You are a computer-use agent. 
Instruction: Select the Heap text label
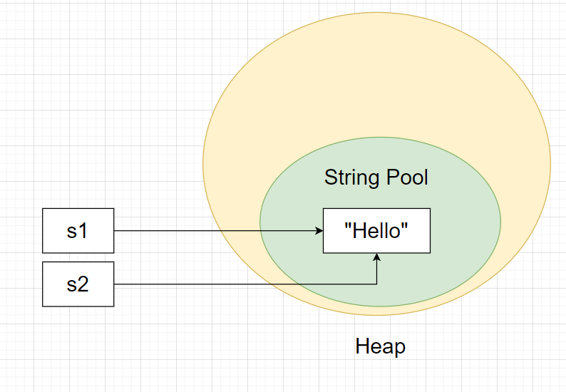(380, 347)
